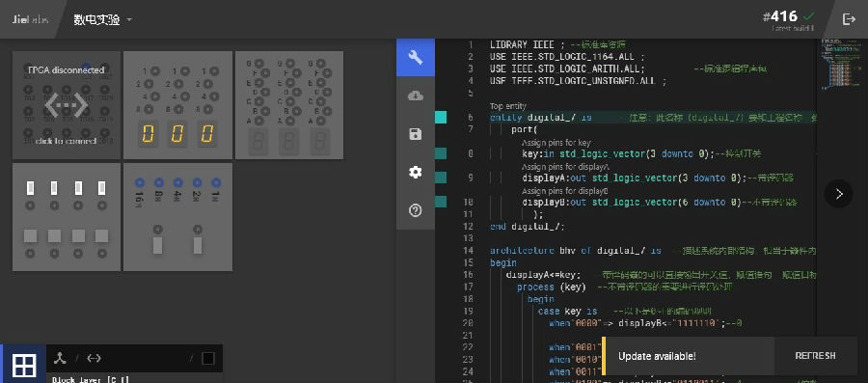Save the project with floppy disk icon
The width and height of the screenshot is (868, 383).
[x=415, y=134]
